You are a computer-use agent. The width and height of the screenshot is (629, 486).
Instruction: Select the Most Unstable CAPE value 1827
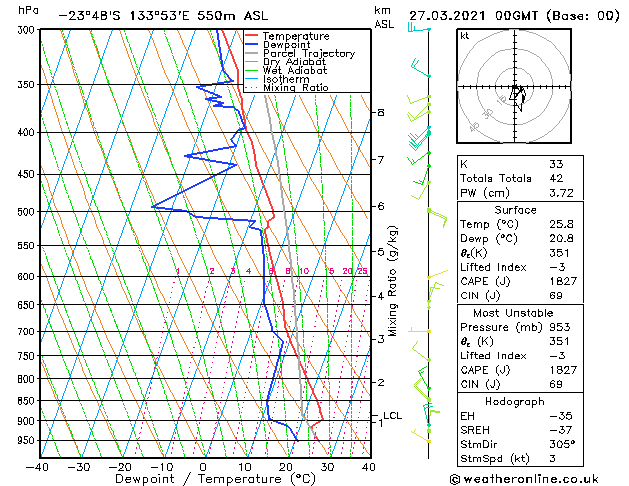[x=563, y=370]
